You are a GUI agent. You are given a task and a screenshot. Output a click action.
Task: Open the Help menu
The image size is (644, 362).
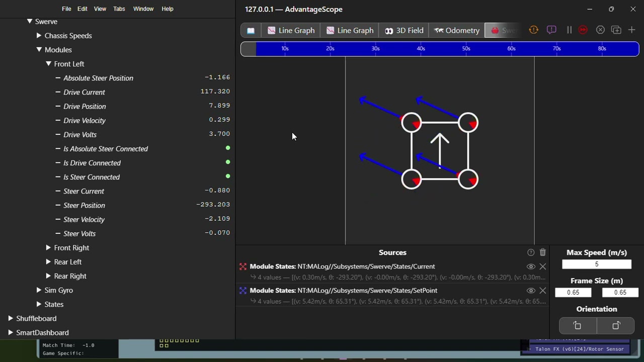point(168,9)
